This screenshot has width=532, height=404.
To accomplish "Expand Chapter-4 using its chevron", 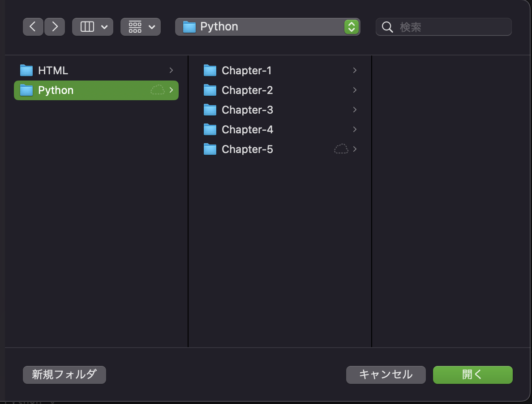I will pos(354,129).
